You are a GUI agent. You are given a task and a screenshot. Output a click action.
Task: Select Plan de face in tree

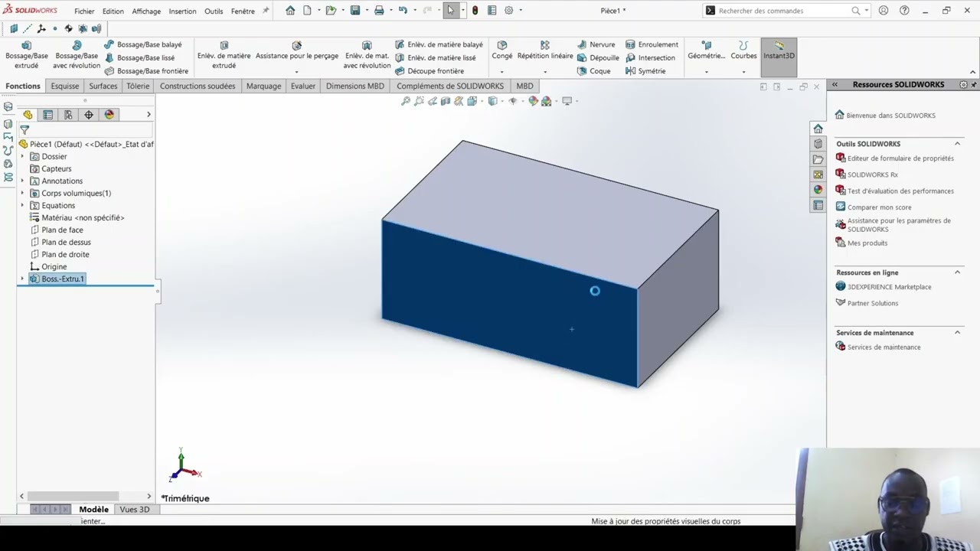point(62,230)
